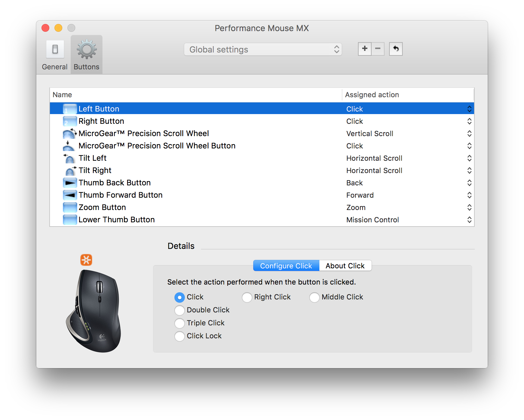524x420 pixels.
Task: Click the Tilt Right icon
Action: pos(71,170)
